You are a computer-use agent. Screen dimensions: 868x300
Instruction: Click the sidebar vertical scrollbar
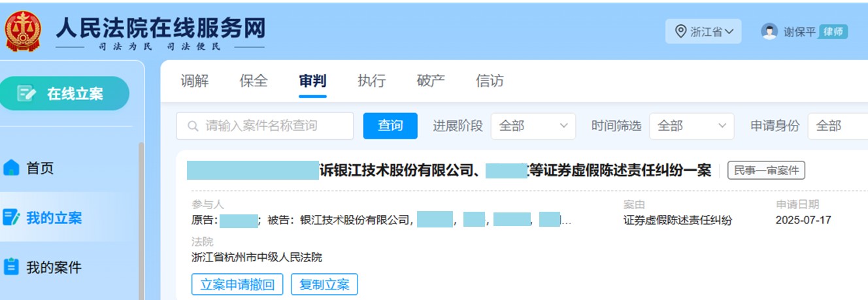click(x=141, y=221)
